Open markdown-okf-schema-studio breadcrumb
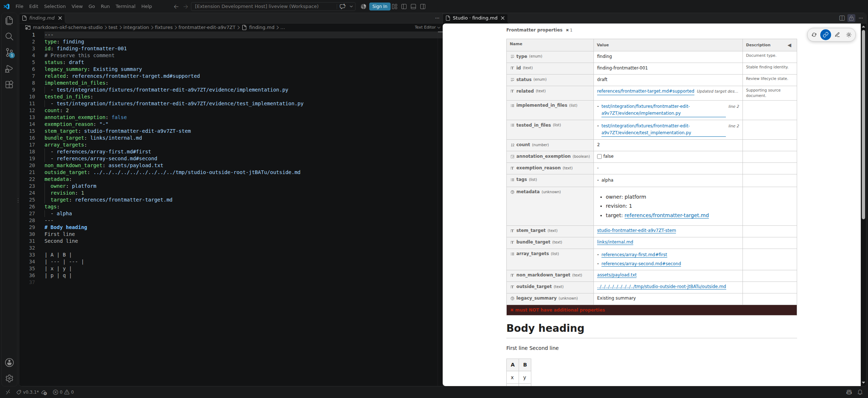Image resolution: width=868 pixels, height=398 pixels. tap(68, 27)
